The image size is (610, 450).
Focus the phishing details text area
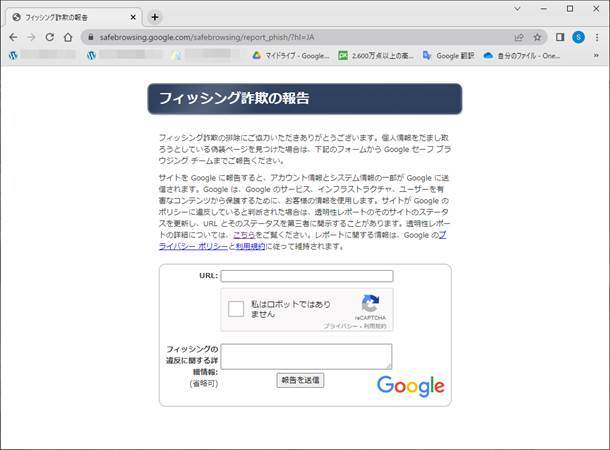[x=306, y=356]
